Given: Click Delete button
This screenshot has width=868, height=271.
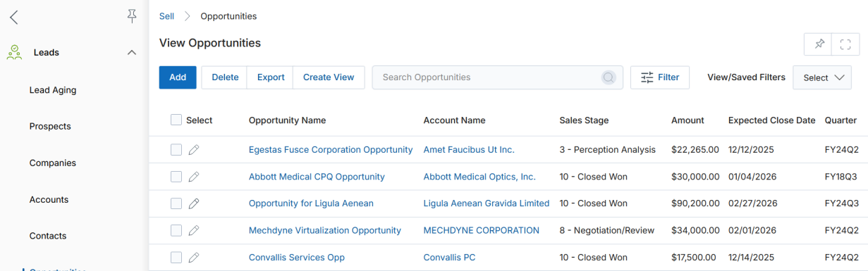Looking at the screenshot, I should pyautogui.click(x=225, y=77).
